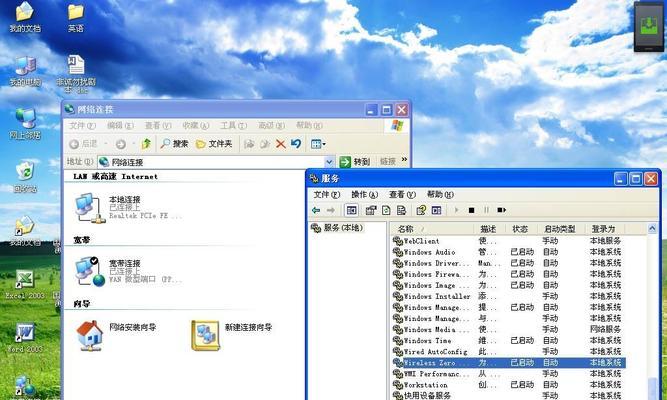Select 服务(本地) tree node
Viewport: 667px width, 400px height.
click(337, 228)
